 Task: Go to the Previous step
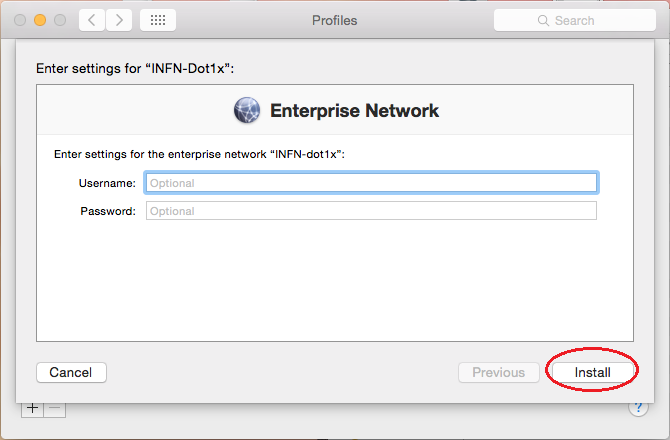click(499, 373)
